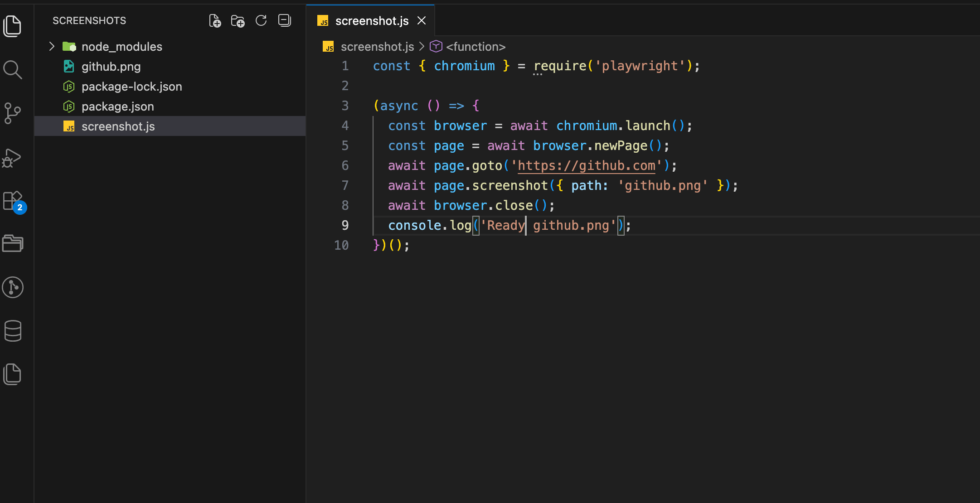Collapse all folders in the explorer
The image size is (980, 503).
(284, 20)
